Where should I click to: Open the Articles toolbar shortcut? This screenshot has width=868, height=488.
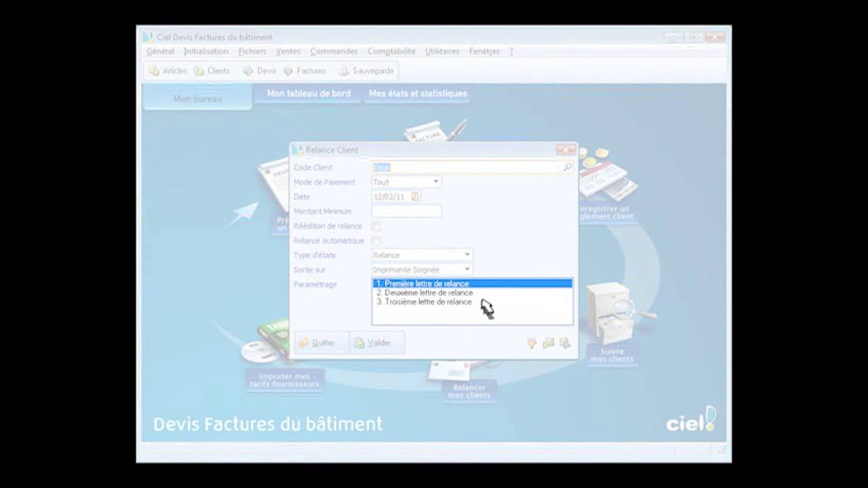[167, 70]
